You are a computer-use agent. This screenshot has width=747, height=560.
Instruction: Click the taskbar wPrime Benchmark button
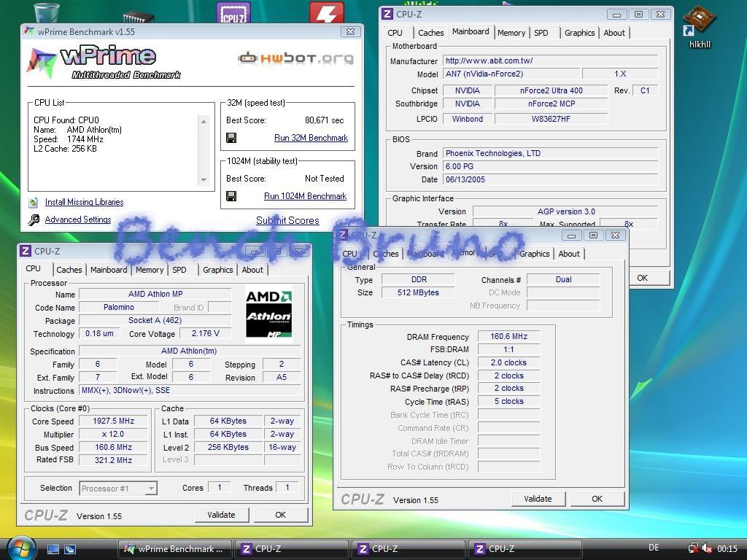coord(174,549)
